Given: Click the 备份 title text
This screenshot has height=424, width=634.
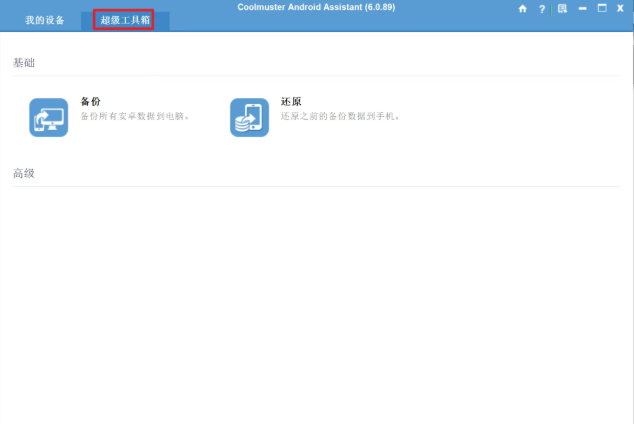Looking at the screenshot, I should [91, 101].
